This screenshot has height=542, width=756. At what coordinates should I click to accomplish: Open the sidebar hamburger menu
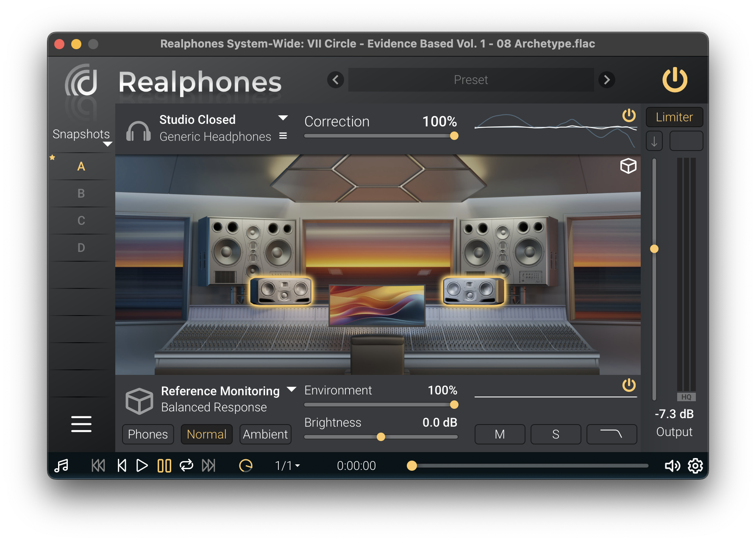81,424
